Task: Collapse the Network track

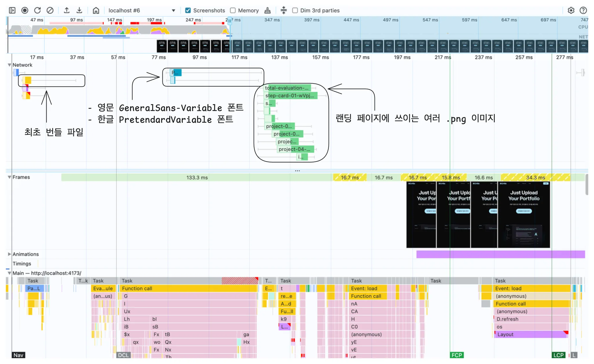Action: [9, 65]
